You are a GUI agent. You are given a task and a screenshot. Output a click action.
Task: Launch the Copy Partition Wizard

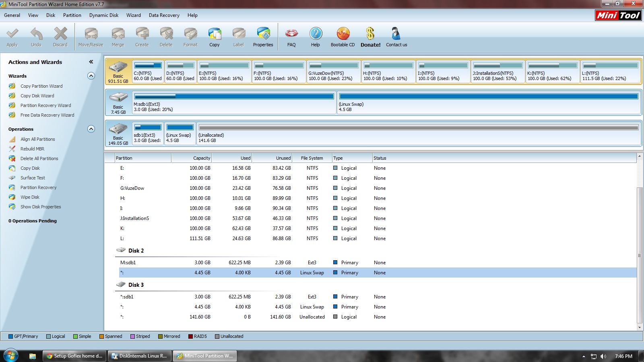(x=41, y=86)
